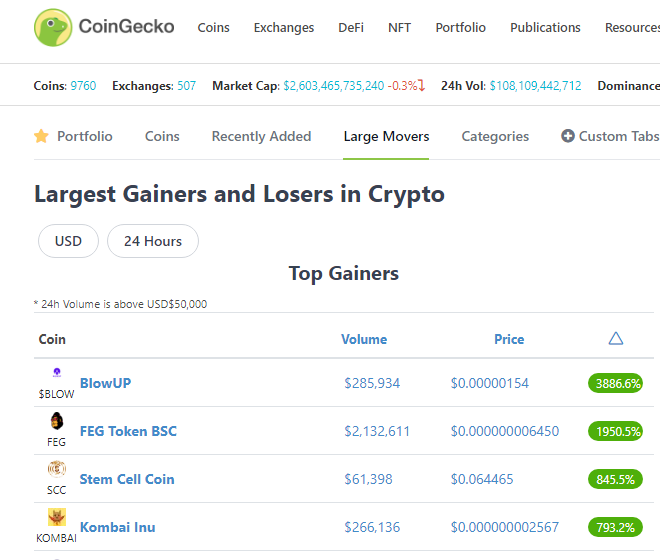Viewport: 660px width, 560px height.
Task: Click the Dominance label
Action: (x=629, y=86)
